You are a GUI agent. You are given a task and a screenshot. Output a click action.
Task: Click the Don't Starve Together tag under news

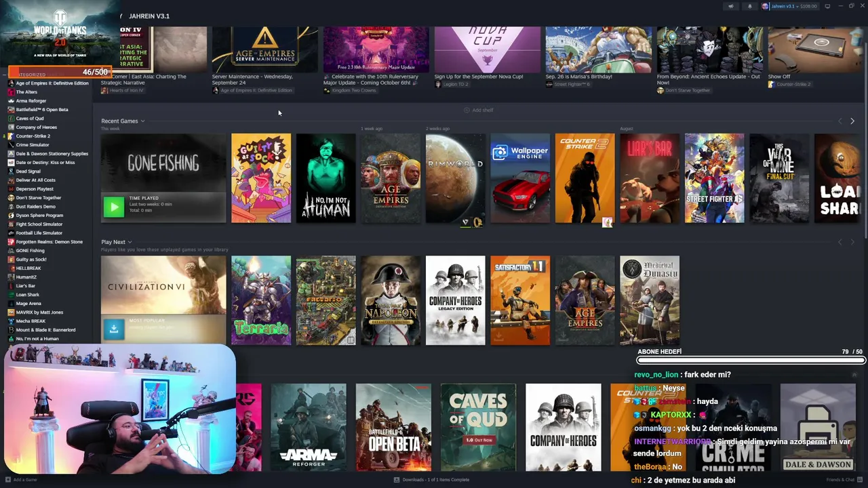[684, 90]
